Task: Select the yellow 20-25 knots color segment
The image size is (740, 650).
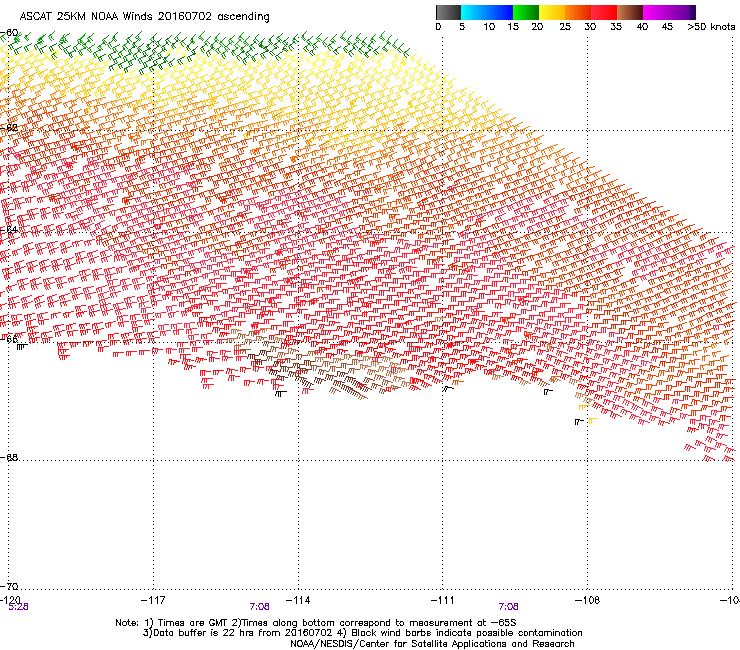Action: click(552, 12)
